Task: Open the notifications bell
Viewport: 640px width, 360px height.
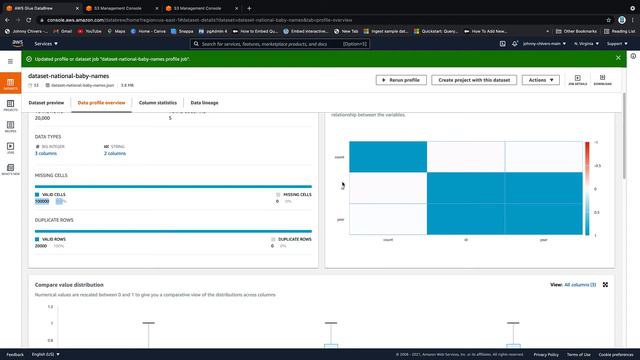Action: click(x=515, y=44)
